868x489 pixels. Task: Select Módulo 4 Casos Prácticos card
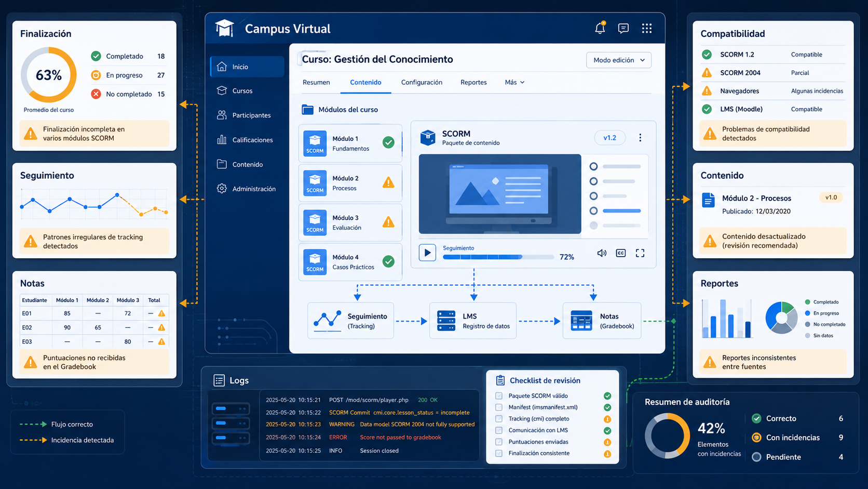point(350,261)
